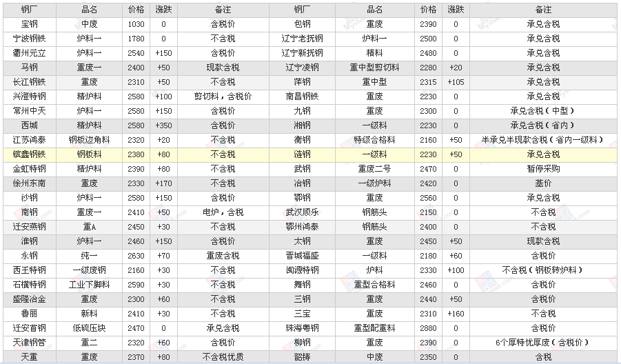Select the 宁波钢铁 mill name cell

tap(29, 39)
